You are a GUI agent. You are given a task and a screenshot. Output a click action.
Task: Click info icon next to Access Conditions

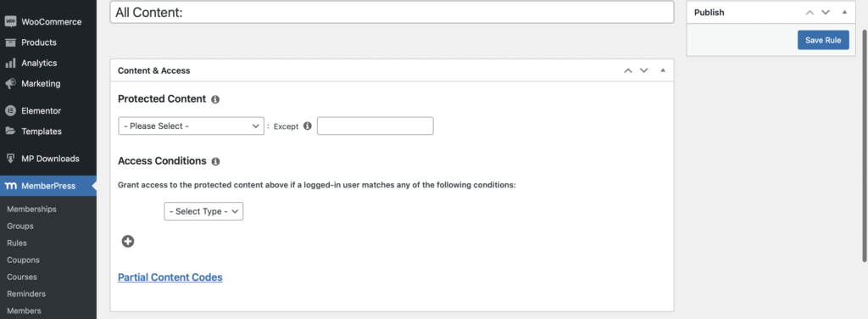click(215, 162)
